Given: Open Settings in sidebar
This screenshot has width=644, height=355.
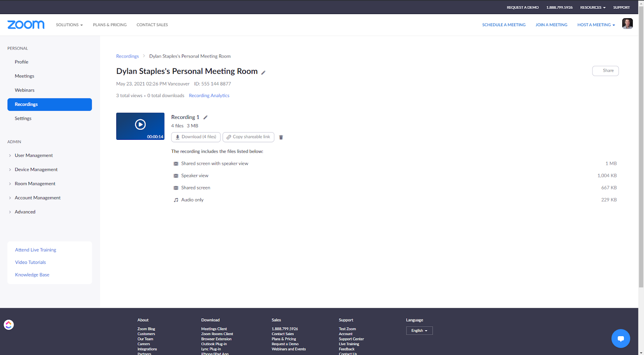Looking at the screenshot, I should click(23, 118).
